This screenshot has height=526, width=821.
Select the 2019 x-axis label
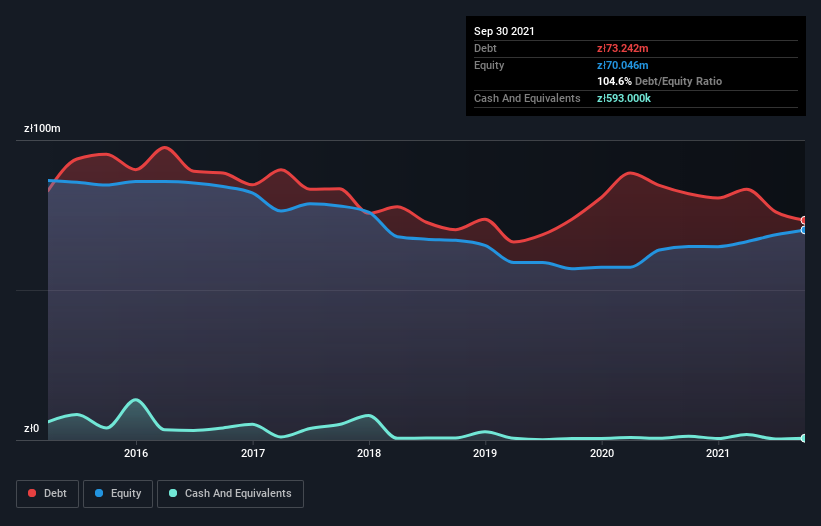pos(485,453)
